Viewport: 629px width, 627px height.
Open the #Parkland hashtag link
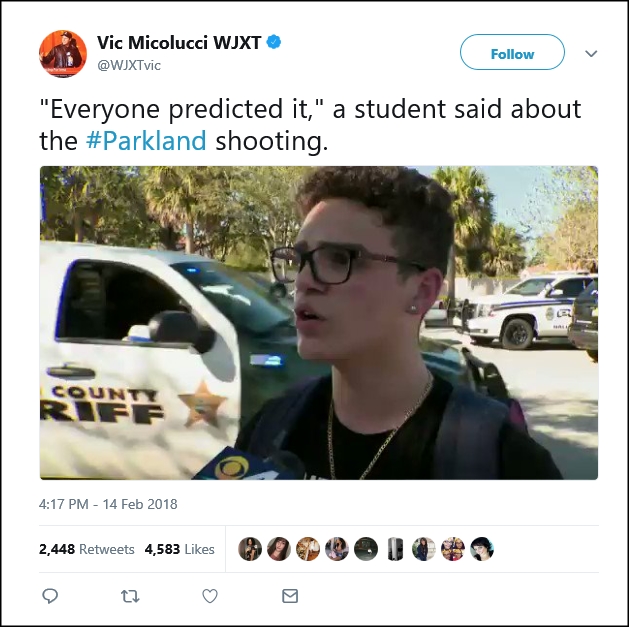[x=146, y=141]
